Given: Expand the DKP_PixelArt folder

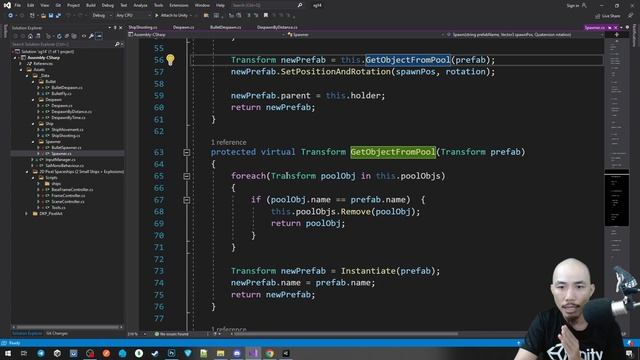Looking at the screenshot, I should pos(27,214).
